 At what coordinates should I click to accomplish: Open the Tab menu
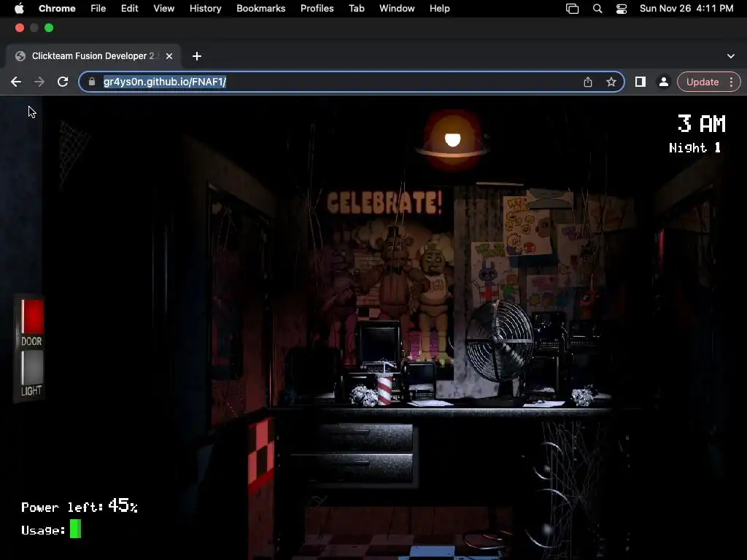coord(357,9)
